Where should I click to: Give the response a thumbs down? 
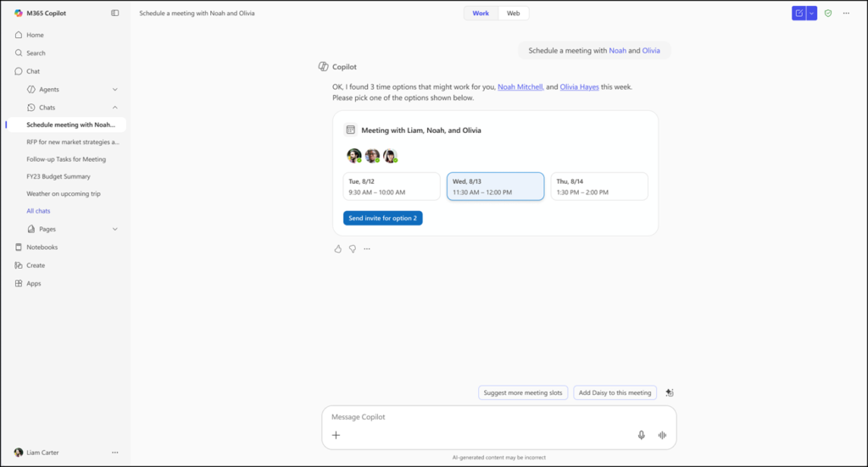click(353, 249)
